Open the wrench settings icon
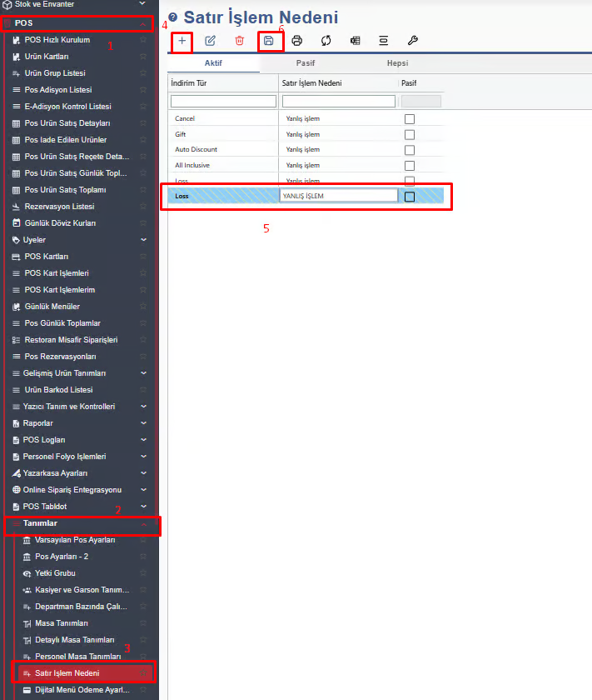The width and height of the screenshot is (592, 700). coord(412,40)
